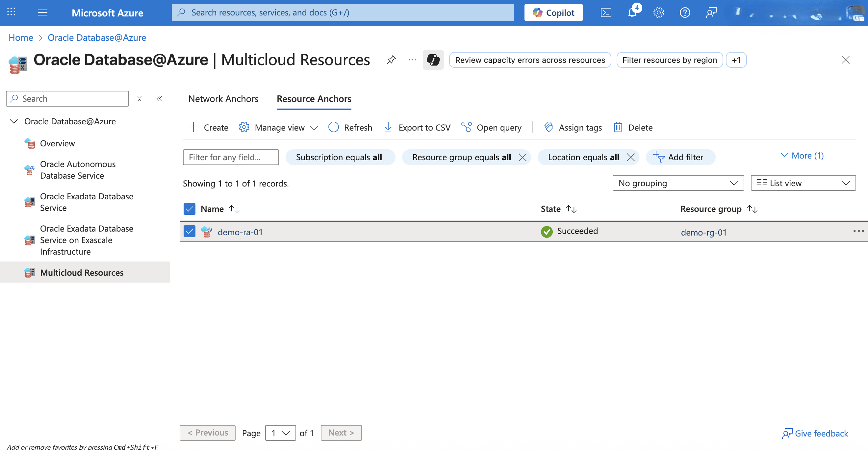Open the notifications bell

click(x=632, y=13)
